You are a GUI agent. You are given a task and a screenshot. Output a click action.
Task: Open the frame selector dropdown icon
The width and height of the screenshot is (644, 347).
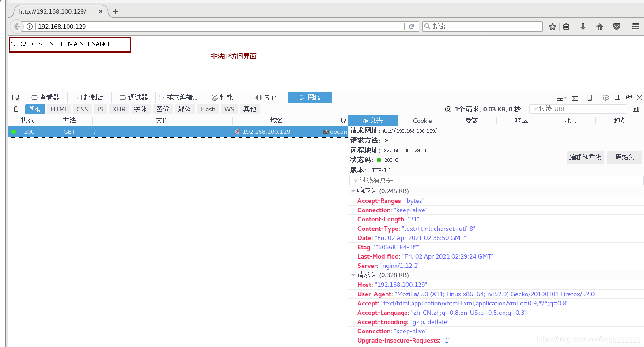click(x=561, y=98)
